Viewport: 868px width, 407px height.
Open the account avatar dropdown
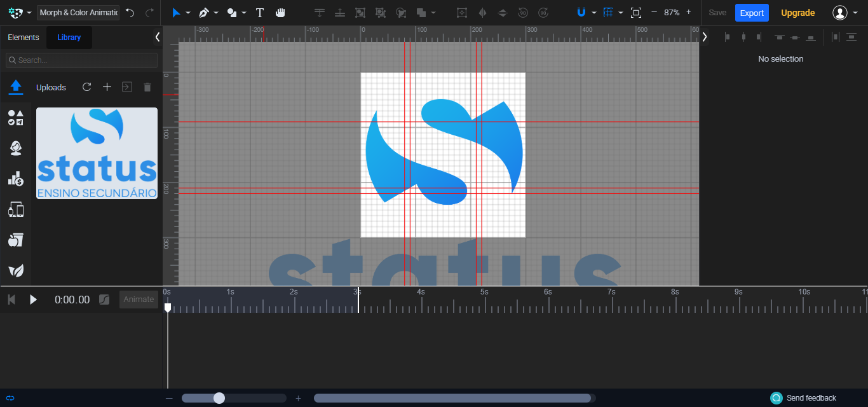pos(841,12)
